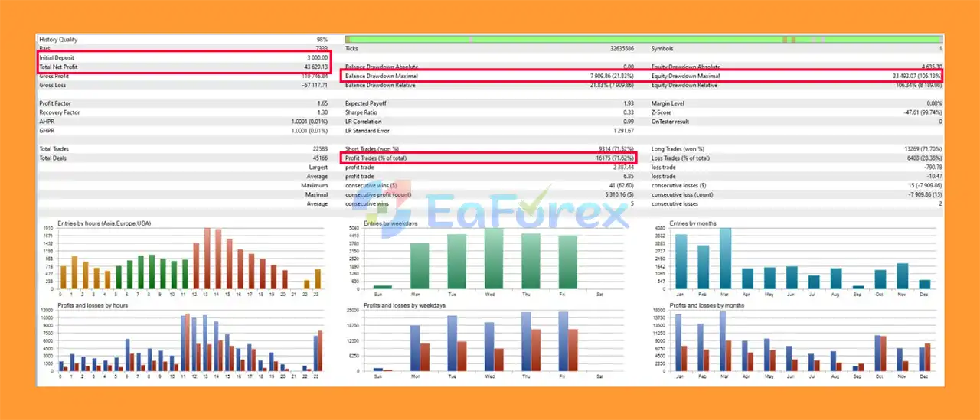The width and height of the screenshot is (980, 420).
Task: Select the Z-Score label
Action: (x=663, y=112)
